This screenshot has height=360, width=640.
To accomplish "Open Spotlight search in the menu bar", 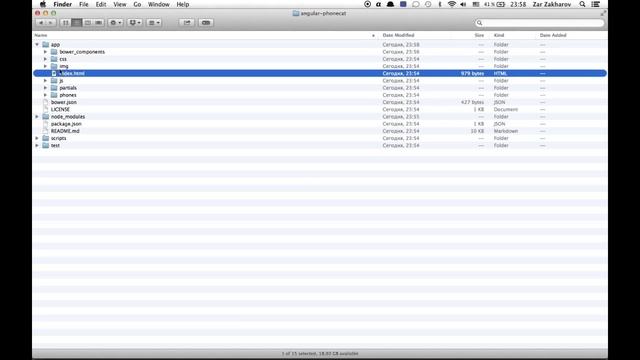I will click(582, 4).
